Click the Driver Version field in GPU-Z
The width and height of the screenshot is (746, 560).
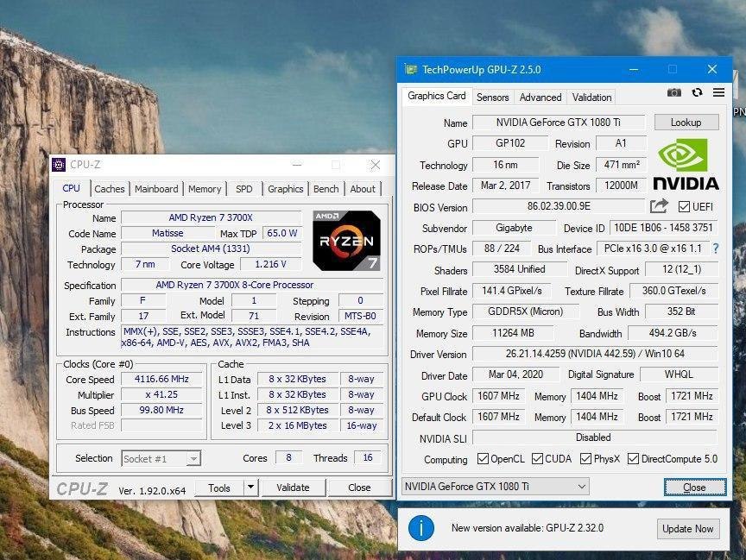[x=595, y=353]
